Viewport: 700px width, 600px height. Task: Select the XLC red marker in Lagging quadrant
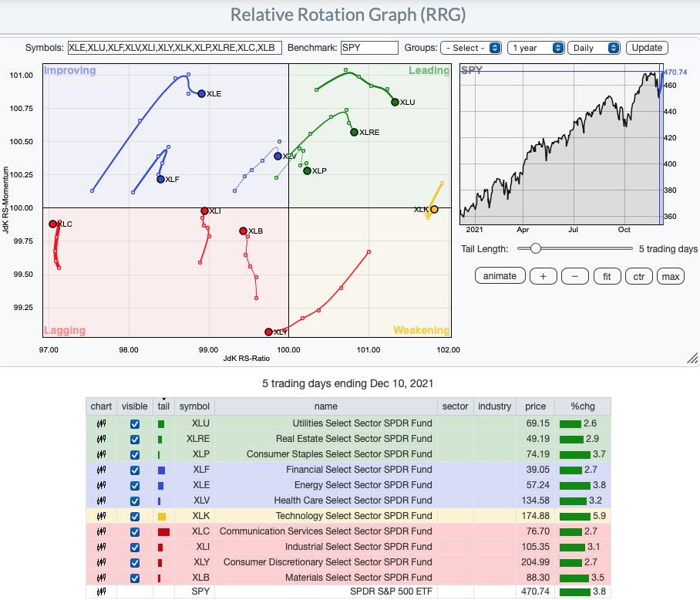(53, 224)
